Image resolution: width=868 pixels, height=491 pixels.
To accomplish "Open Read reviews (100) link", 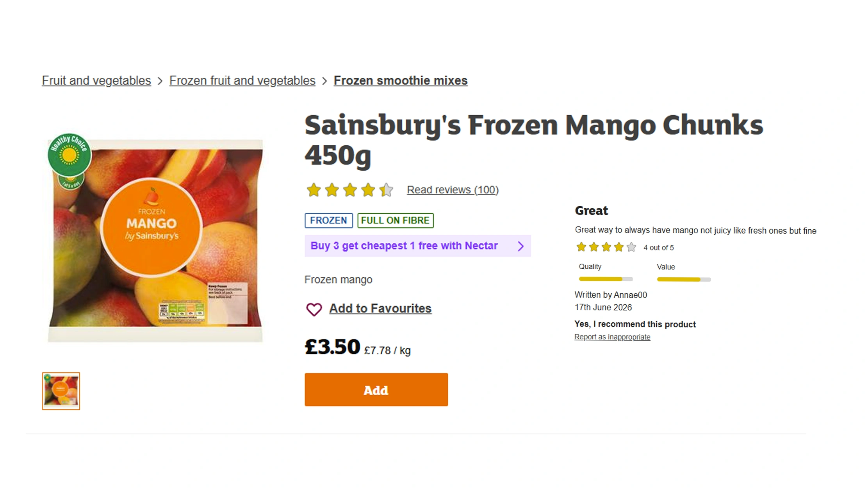I will coord(453,190).
